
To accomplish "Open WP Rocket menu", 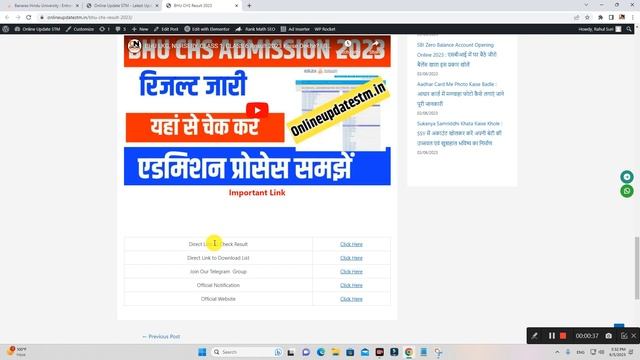I will coord(324,29).
